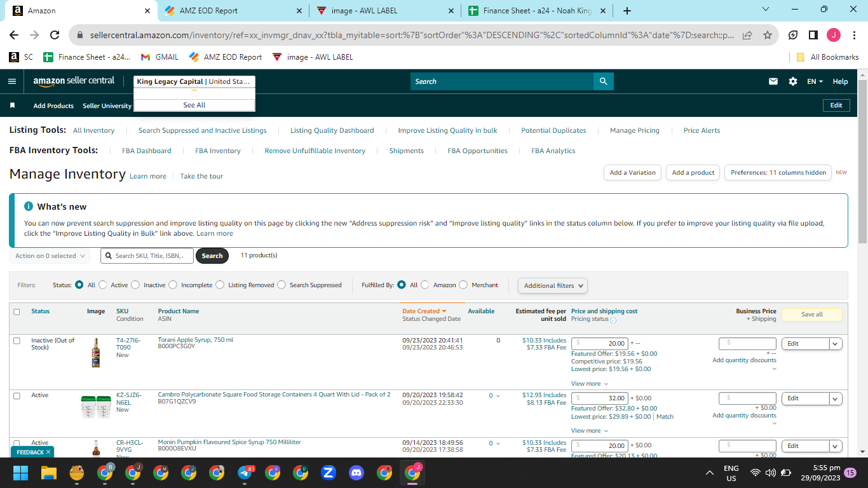The height and width of the screenshot is (488, 868).
Task: Close the AMZ EOD Report tab
Action: tap(300, 11)
